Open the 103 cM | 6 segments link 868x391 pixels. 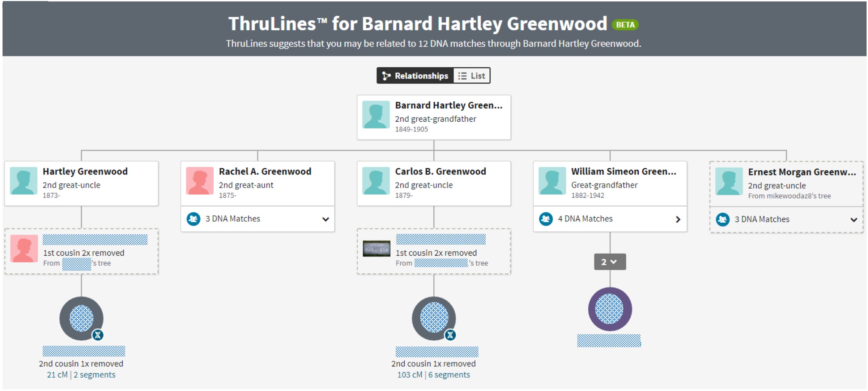[434, 375]
